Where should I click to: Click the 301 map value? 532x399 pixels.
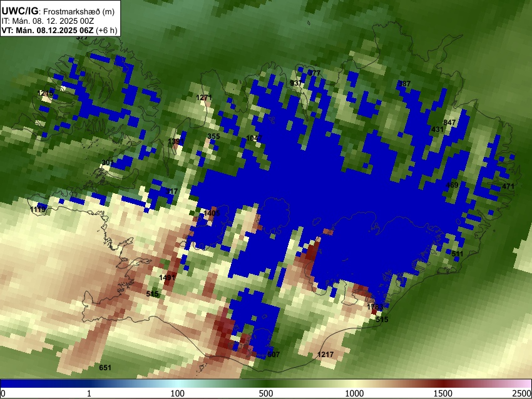click(x=108, y=163)
